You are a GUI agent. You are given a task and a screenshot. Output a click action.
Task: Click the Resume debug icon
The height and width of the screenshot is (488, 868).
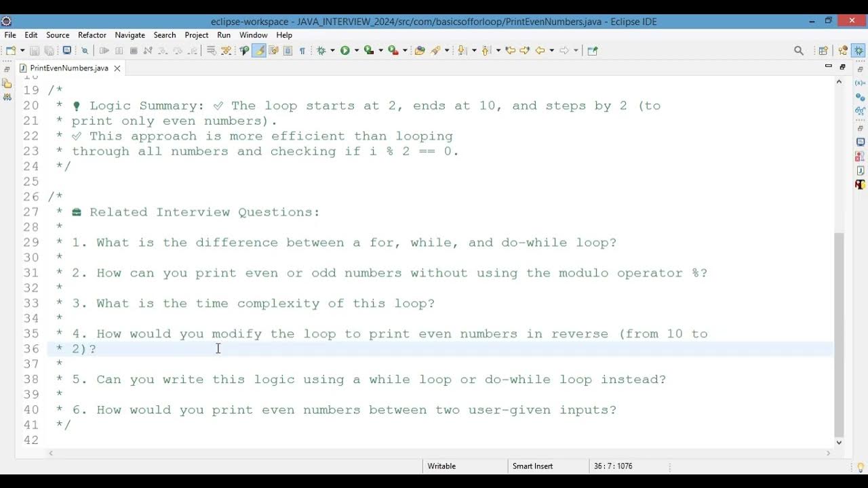pos(104,50)
